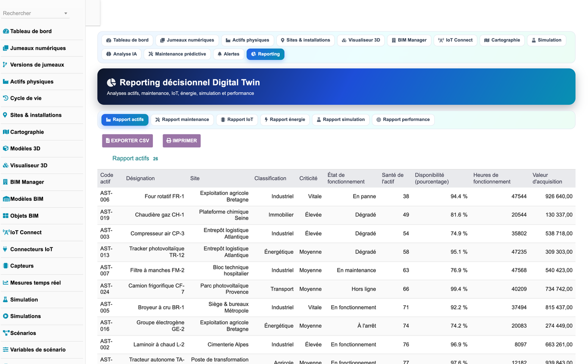Screen dimensions: 588x364
Task: Switch to the Actifs physiques top tab
Action: point(247,40)
